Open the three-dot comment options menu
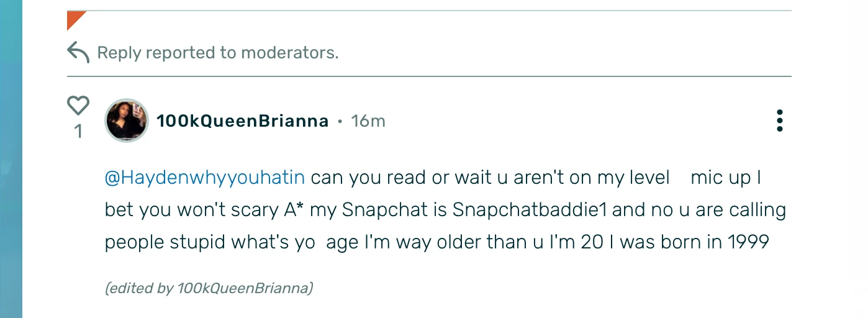Viewport: 868px width, 318px height. click(x=779, y=120)
